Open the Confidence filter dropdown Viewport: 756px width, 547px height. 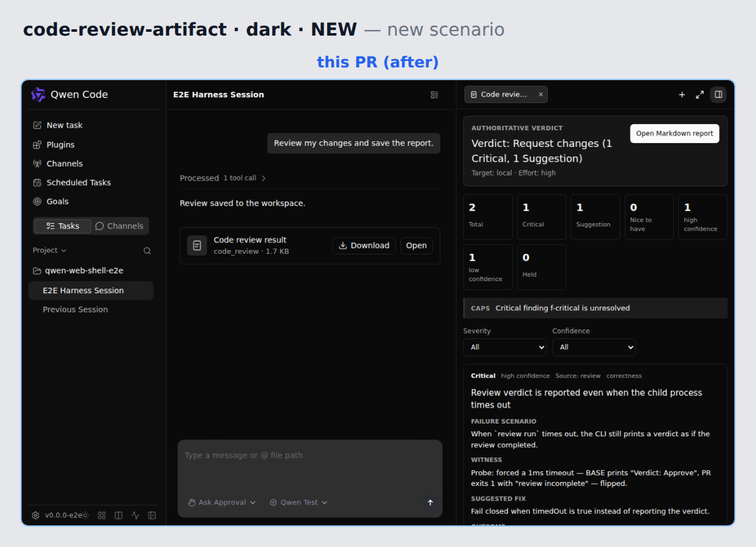click(594, 347)
